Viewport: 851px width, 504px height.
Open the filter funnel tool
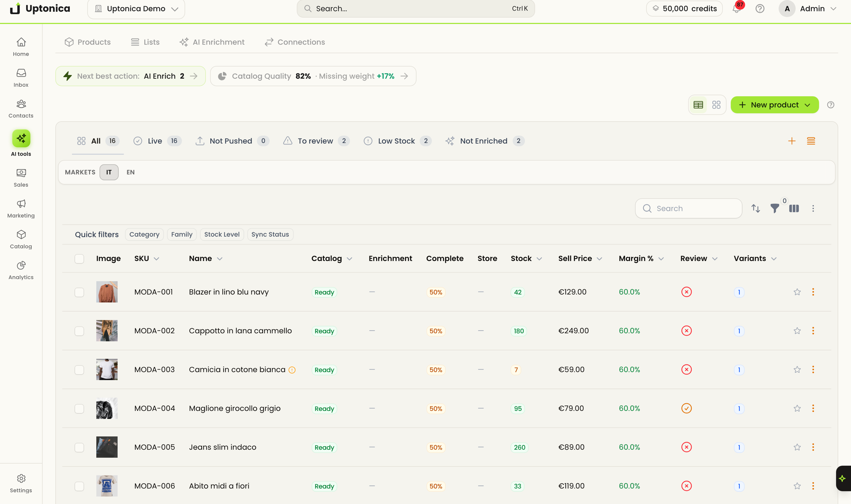[775, 208]
